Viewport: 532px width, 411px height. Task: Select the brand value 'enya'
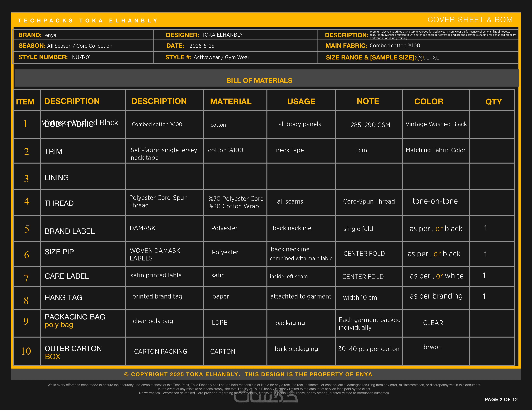[51, 35]
